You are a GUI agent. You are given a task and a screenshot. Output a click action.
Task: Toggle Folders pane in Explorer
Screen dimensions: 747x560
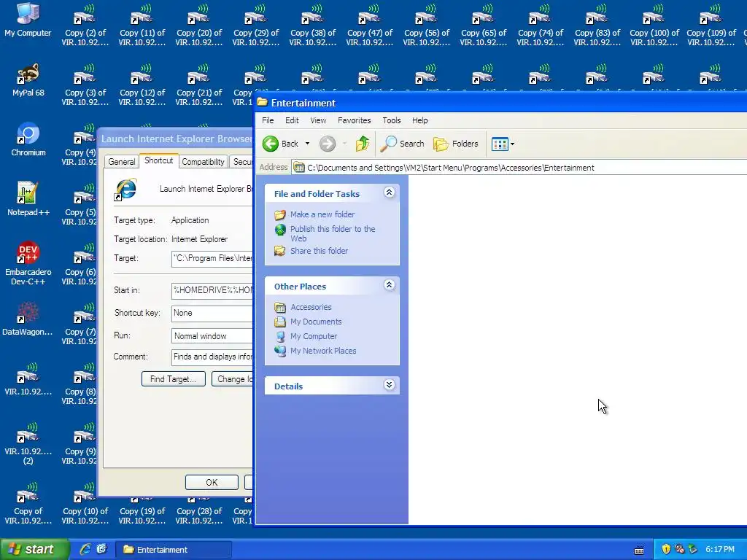point(455,144)
